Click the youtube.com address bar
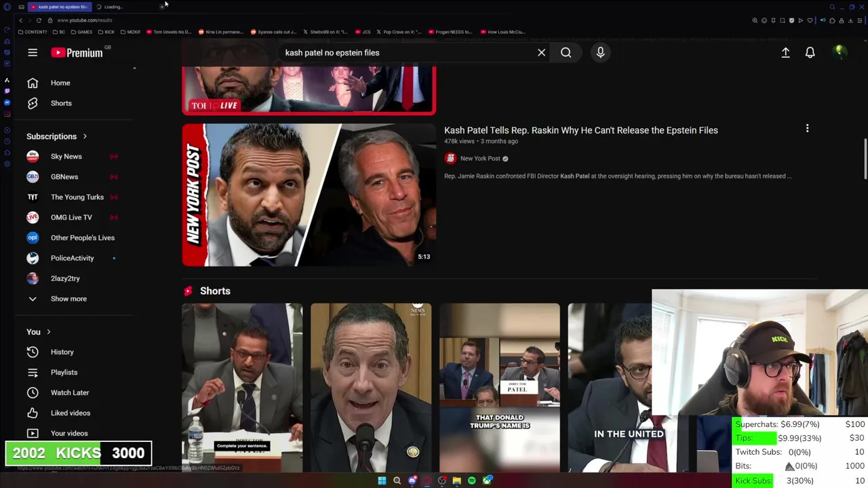This screenshot has width=868, height=488. pos(85,20)
